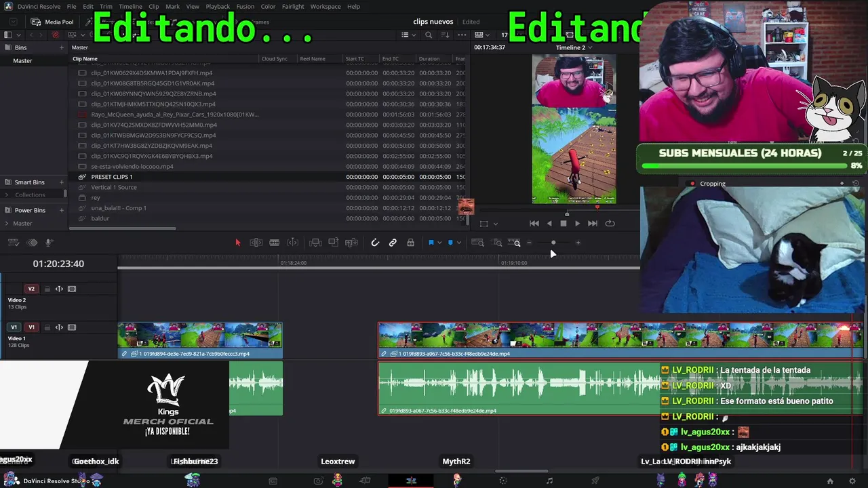Select clip se-esta-volviendo-locooo.mp4
Screen dimensions: 868x488
[132, 167]
